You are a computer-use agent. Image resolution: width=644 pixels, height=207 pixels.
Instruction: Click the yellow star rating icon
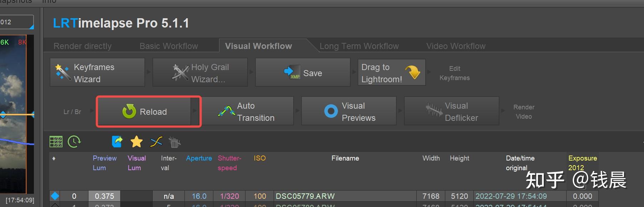click(136, 142)
